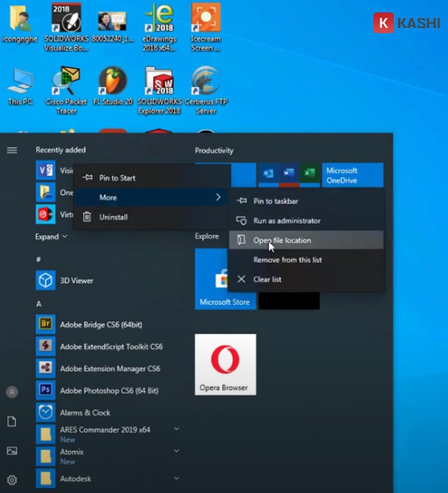
Task: Open SOLIDWORKS Visualize Boost desktop shortcut
Action: (x=66, y=27)
